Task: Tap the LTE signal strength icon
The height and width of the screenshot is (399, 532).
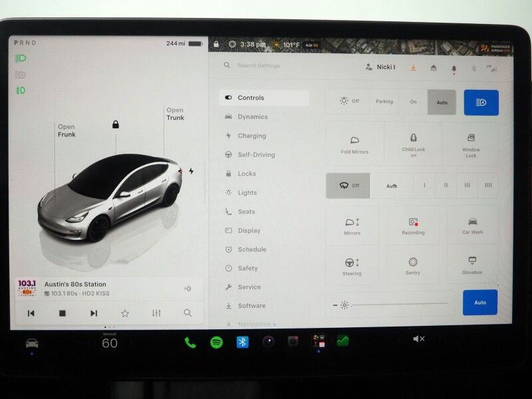Action: pos(491,68)
